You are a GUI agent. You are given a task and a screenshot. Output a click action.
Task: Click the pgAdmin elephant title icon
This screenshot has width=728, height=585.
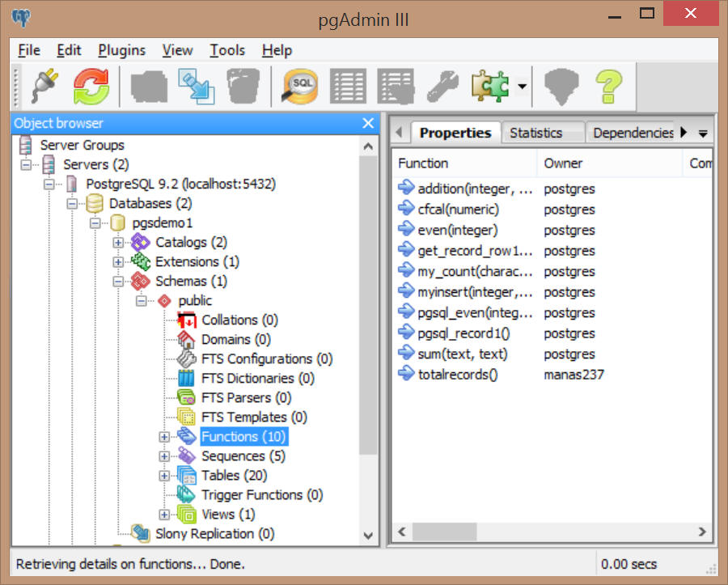tap(21, 18)
